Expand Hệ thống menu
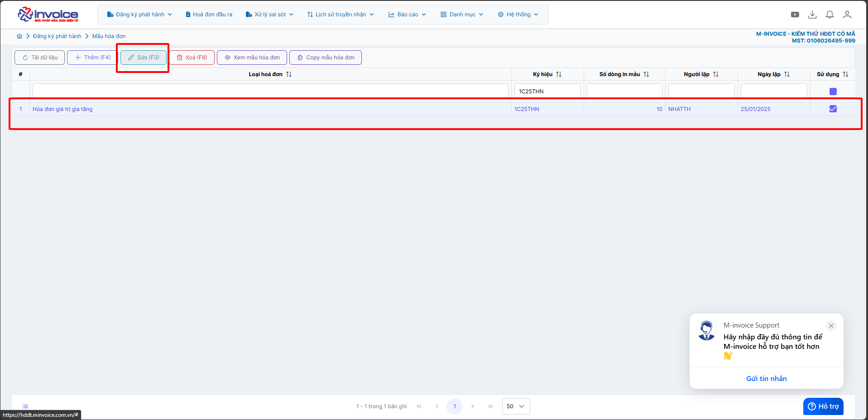The width and height of the screenshot is (868, 420). click(518, 14)
